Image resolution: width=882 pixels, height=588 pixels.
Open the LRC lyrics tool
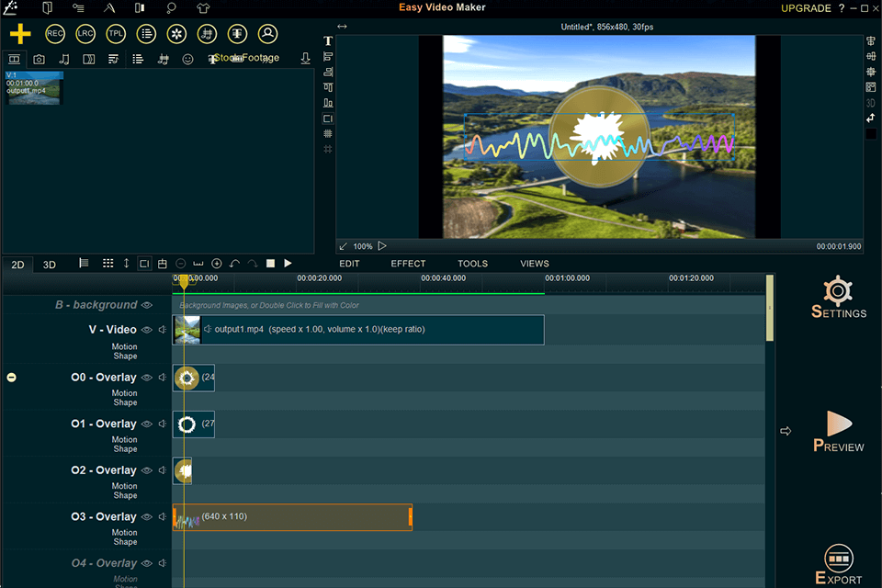coord(85,34)
